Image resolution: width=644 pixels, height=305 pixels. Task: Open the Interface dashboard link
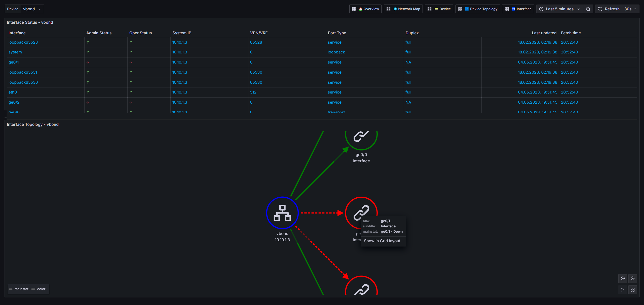[x=518, y=9]
